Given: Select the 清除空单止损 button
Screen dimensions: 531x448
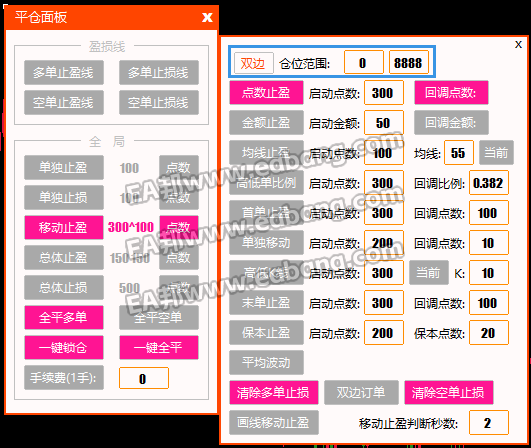Looking at the screenshot, I should (x=449, y=392).
